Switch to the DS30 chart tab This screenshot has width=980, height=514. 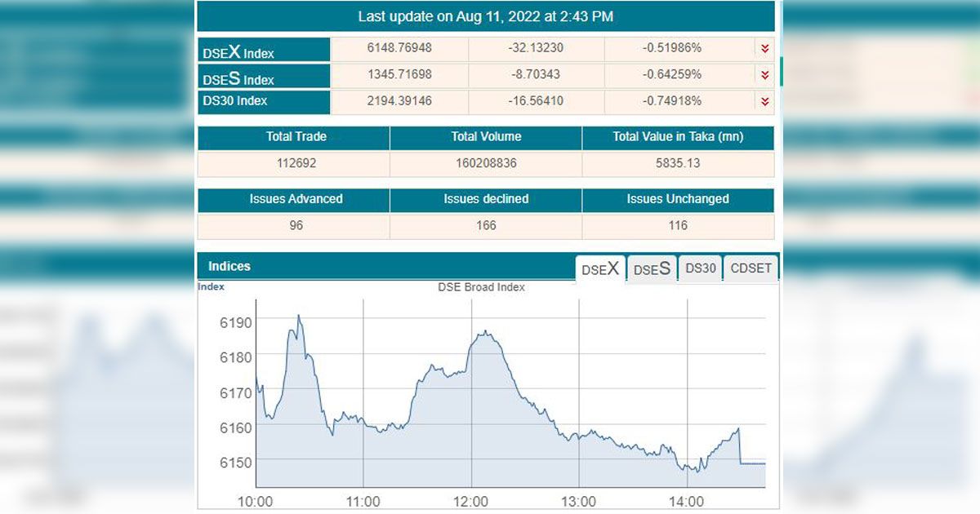point(701,268)
